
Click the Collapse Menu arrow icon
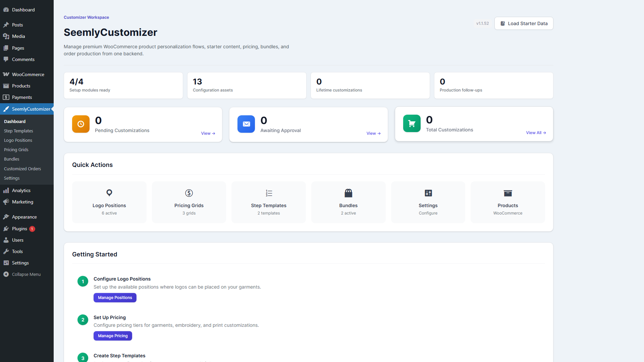[x=6, y=274]
